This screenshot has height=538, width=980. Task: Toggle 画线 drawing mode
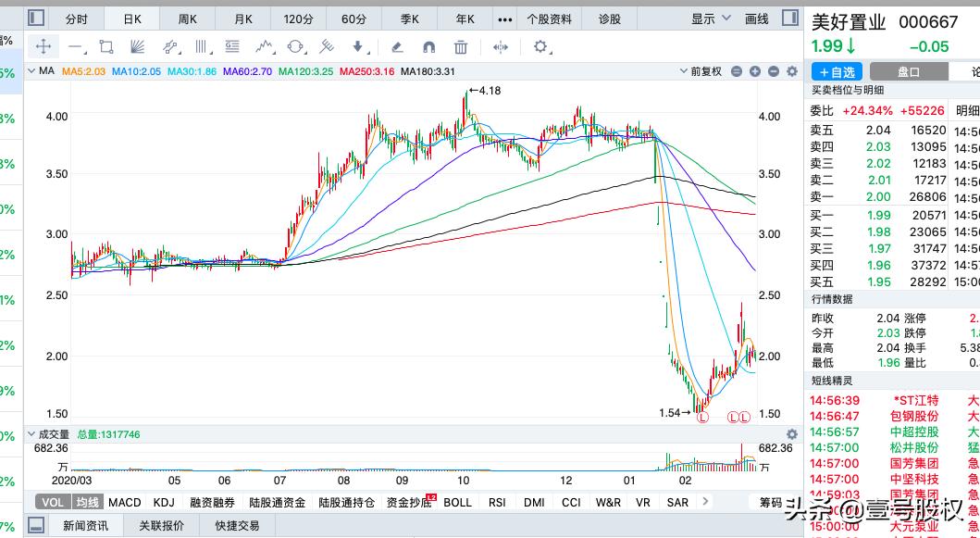click(755, 18)
